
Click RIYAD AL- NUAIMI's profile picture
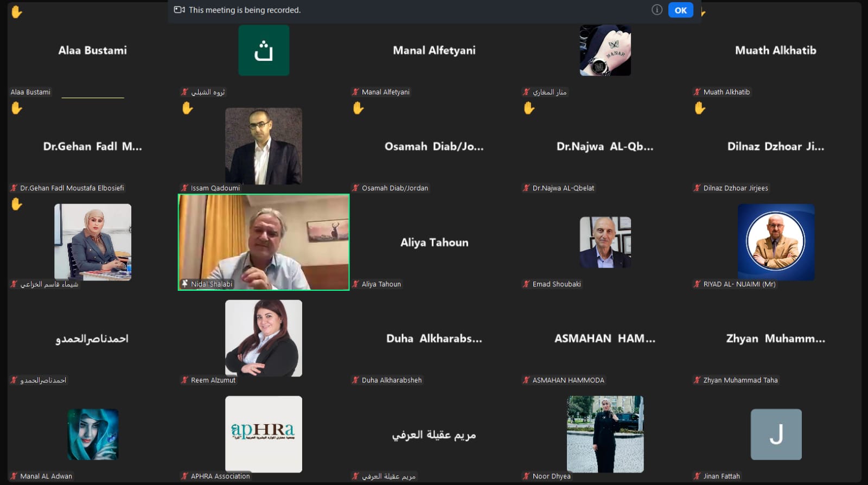[x=776, y=242]
